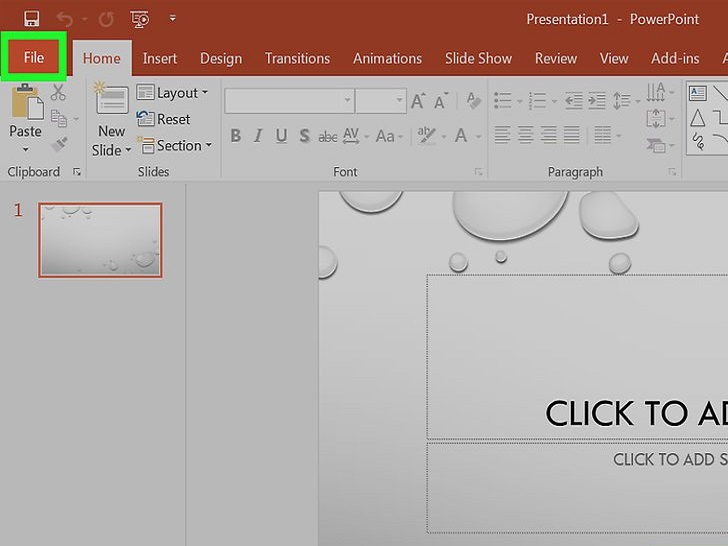This screenshot has width=728, height=546.
Task: Toggle Underline formatting
Action: coord(281,136)
